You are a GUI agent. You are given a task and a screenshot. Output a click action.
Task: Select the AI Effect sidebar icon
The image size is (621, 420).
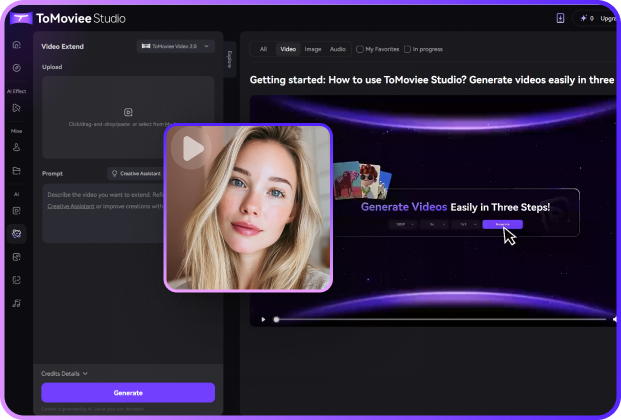tap(17, 108)
